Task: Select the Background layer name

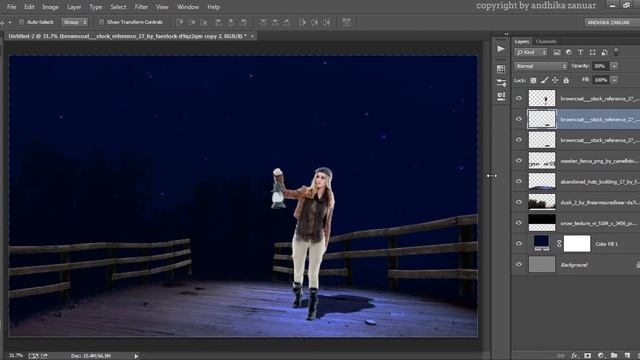Action: (574, 265)
